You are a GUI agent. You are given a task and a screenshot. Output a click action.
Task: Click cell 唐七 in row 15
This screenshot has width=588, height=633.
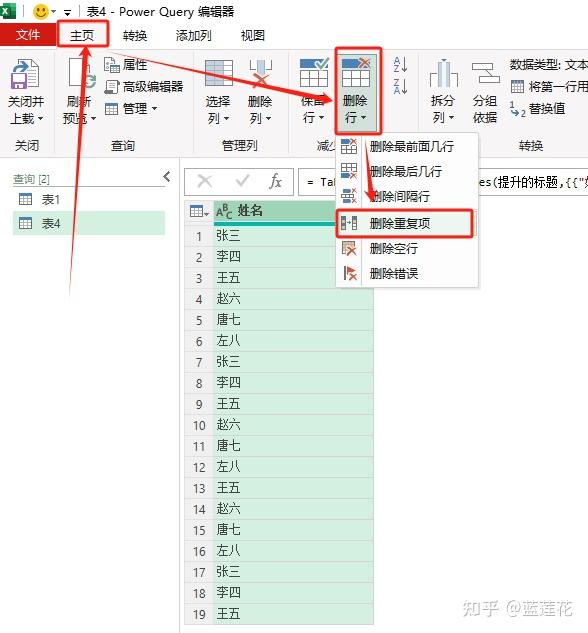(x=293, y=530)
